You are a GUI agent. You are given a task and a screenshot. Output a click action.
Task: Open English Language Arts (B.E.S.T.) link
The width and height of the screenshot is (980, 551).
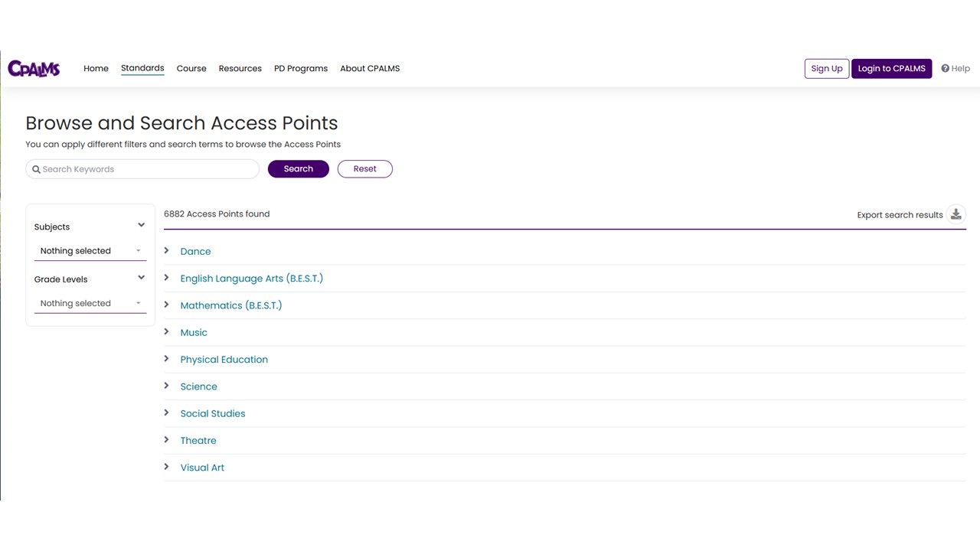(x=251, y=279)
